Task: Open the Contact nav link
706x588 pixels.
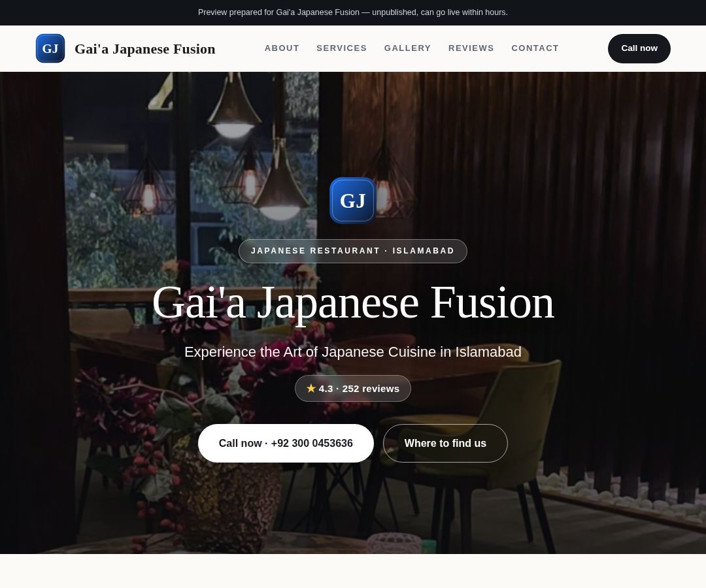Action: point(535,48)
